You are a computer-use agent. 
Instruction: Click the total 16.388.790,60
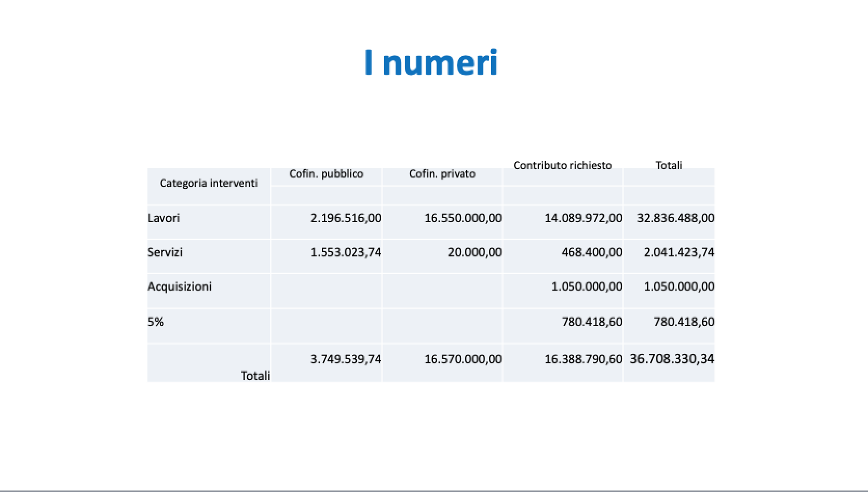tap(584, 359)
